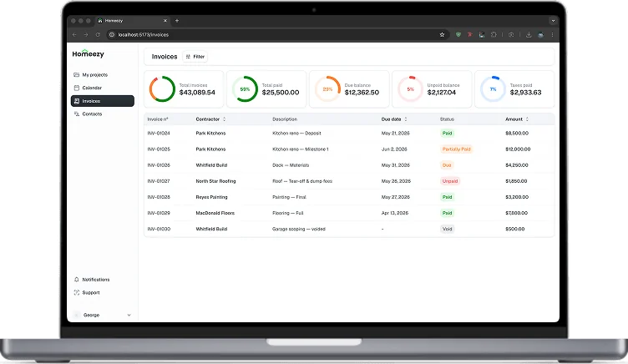
Task: Click the Partially Paid status badge
Action: (x=456, y=149)
